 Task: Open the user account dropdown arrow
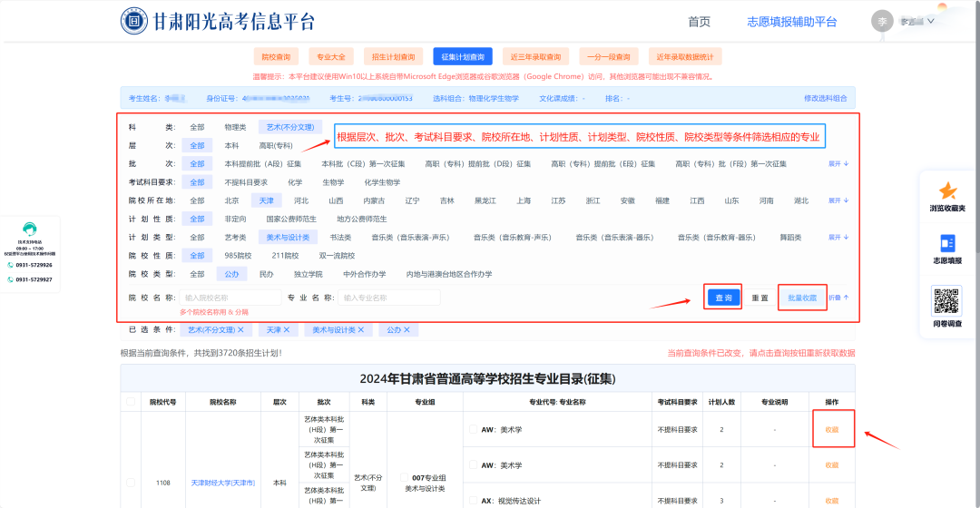pyautogui.click(x=931, y=21)
